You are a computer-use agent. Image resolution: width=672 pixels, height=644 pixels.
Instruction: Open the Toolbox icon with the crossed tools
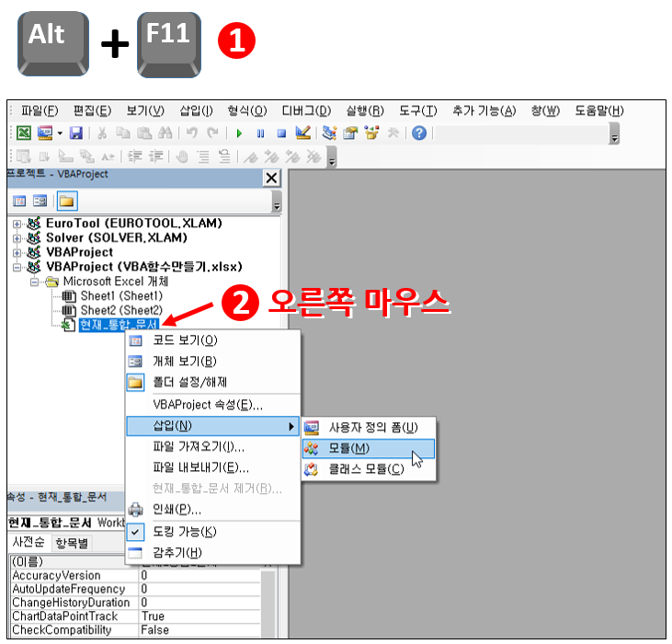pos(393,133)
